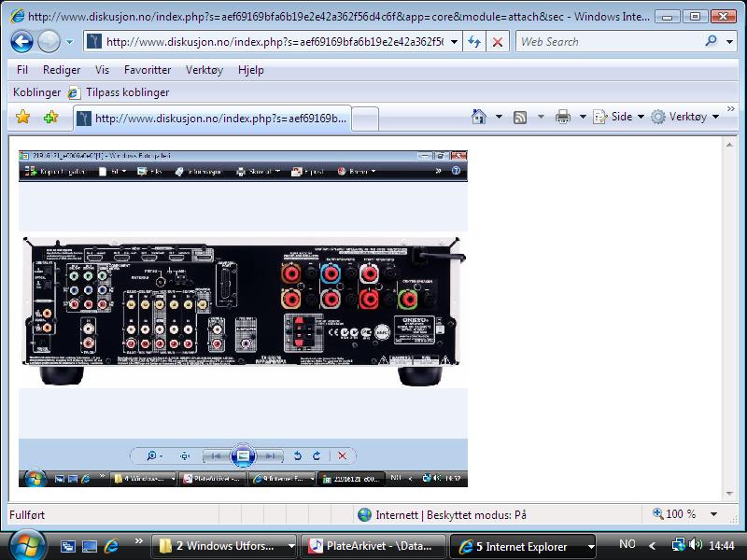Expand command bar overflow chevron
Viewport: 747px width, 560px height.
point(731,109)
